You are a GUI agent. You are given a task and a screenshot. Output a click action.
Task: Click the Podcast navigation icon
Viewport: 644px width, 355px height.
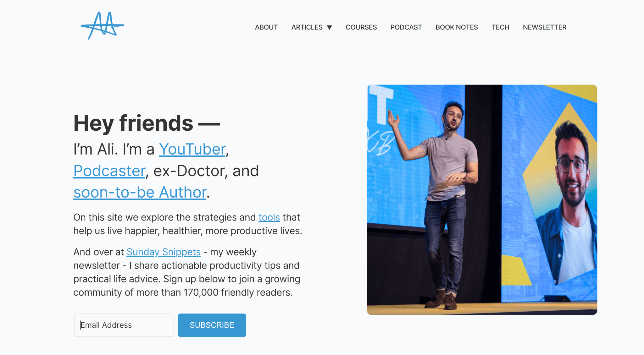pos(406,27)
